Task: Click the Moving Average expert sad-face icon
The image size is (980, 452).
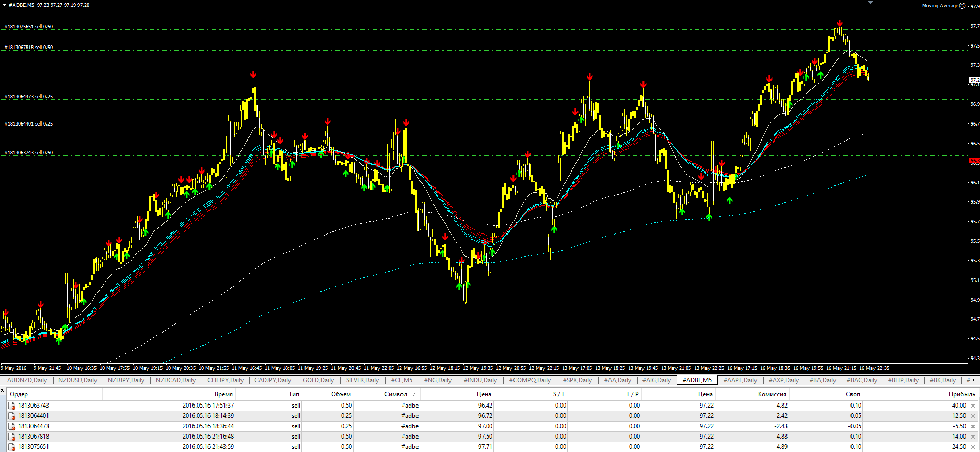Action: 962,6
